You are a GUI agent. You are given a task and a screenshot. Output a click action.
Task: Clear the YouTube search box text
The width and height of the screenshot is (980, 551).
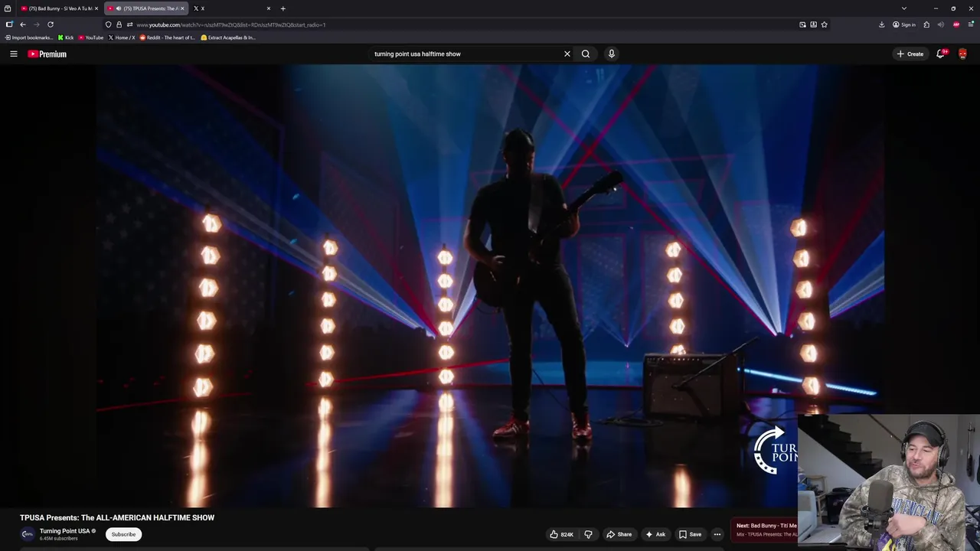567,54
